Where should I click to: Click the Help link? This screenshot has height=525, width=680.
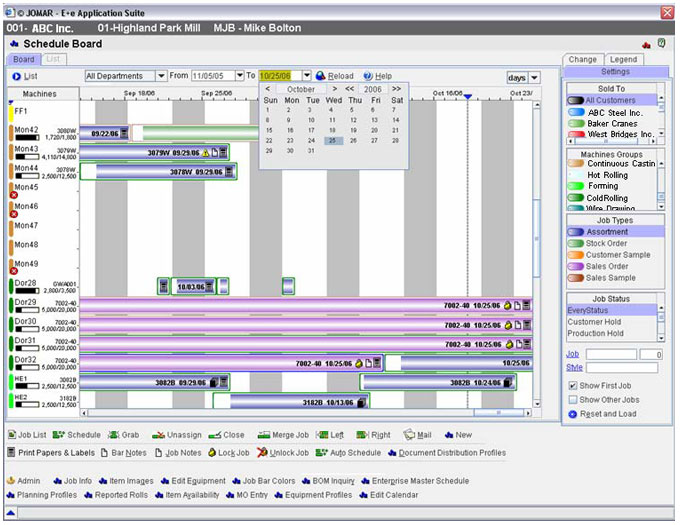pyautogui.click(x=378, y=76)
